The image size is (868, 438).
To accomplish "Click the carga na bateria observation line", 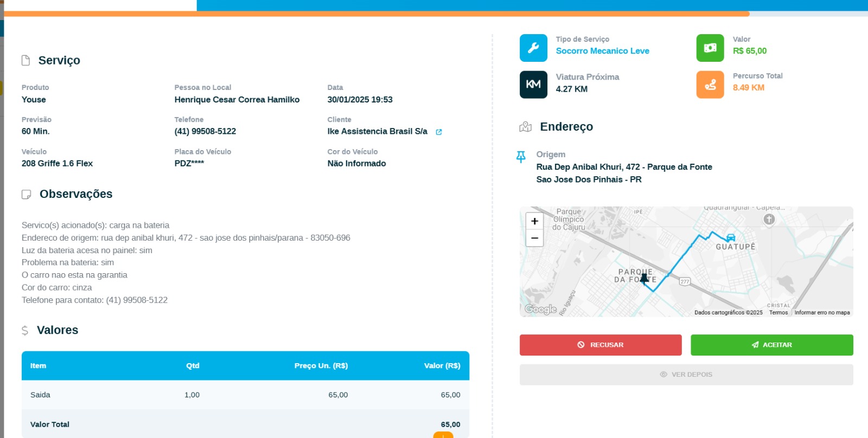I will coord(95,226).
